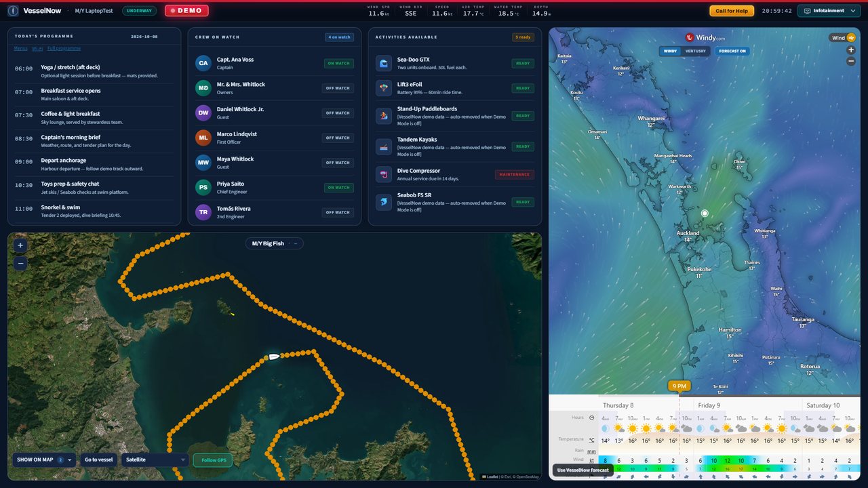Switch to the Windy tab
The width and height of the screenshot is (868, 488).
pos(670,51)
